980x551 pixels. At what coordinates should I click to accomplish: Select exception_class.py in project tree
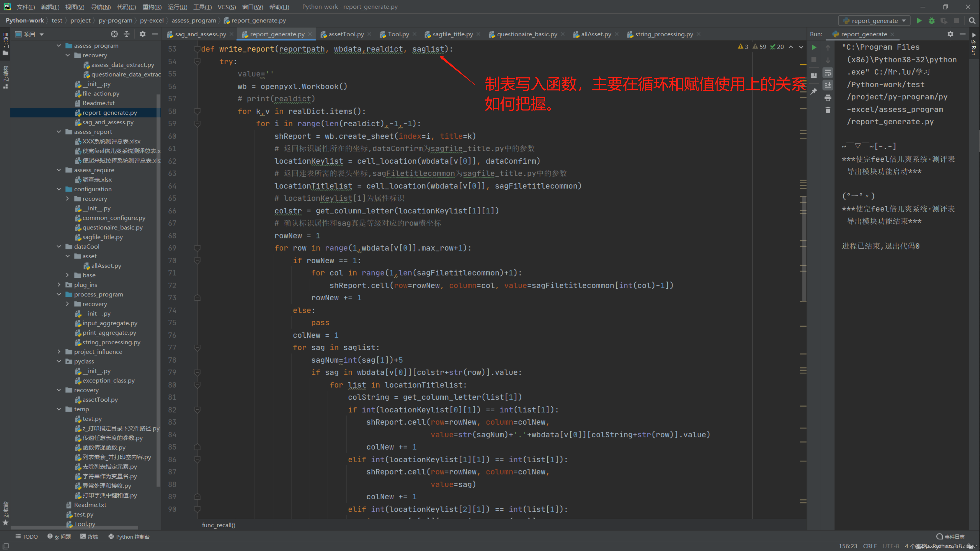108,380
